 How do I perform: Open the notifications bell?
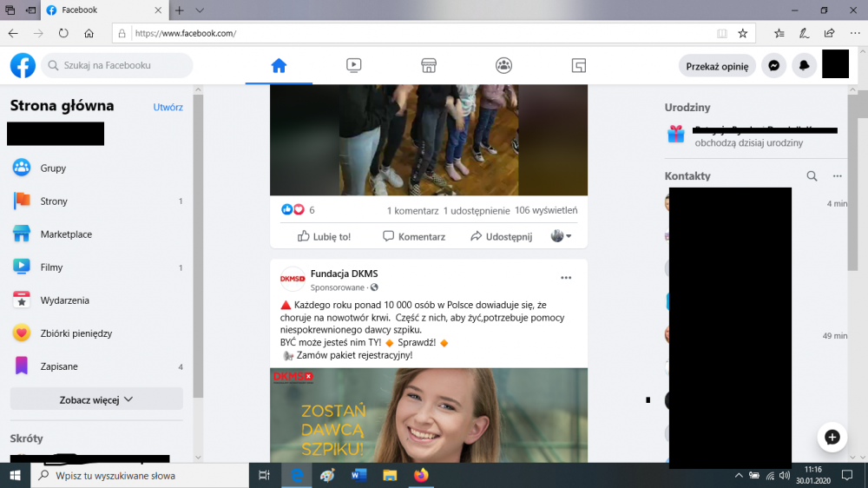pyautogui.click(x=805, y=66)
